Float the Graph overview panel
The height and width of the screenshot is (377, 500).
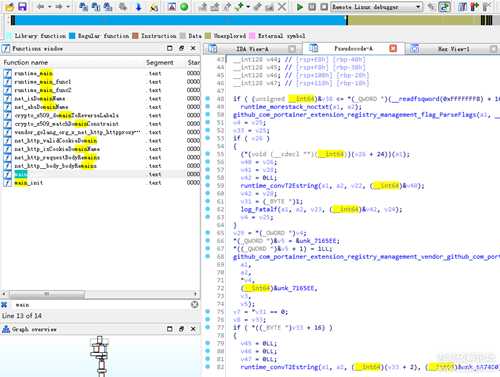tap(181, 329)
